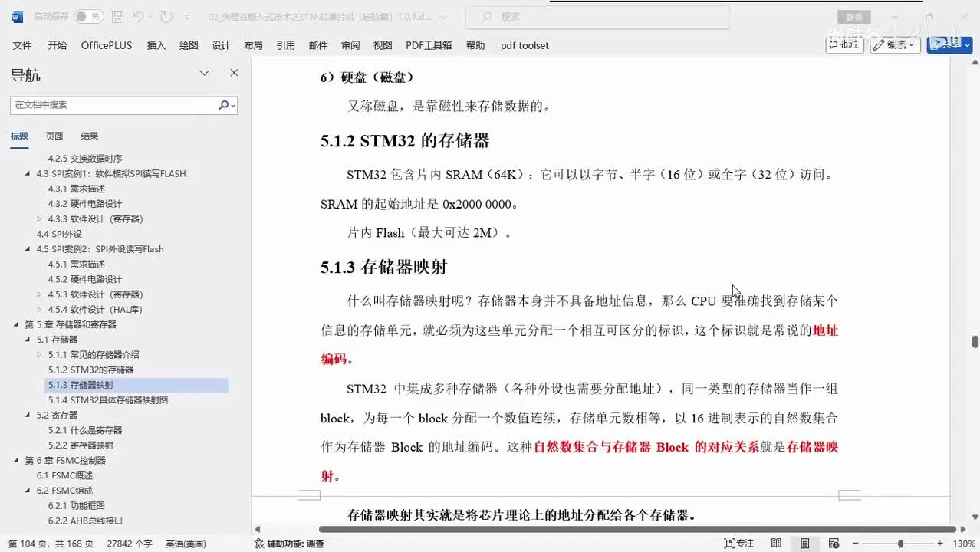
Task: Go to heading 5.2.1 什么是寄存器
Action: coord(85,430)
